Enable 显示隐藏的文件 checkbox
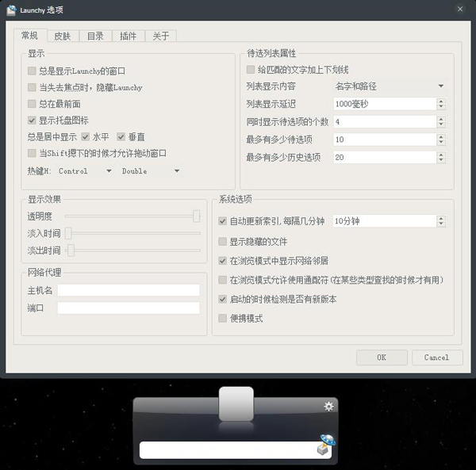 tap(222, 242)
